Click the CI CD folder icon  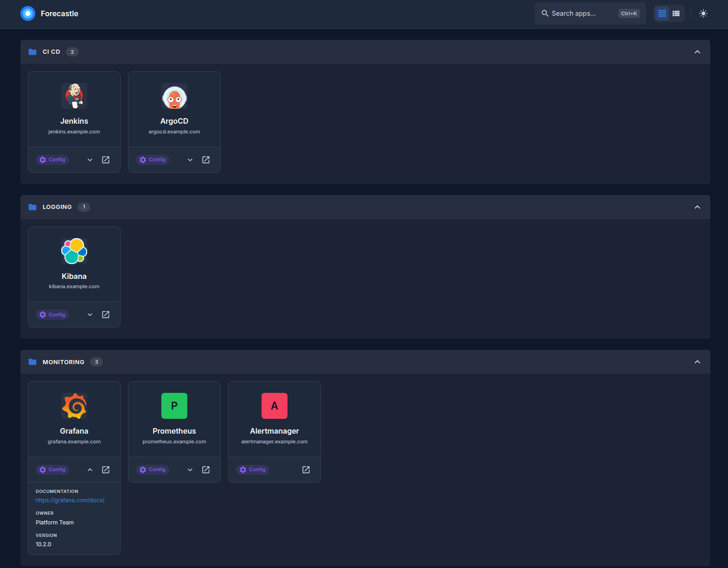coord(32,52)
